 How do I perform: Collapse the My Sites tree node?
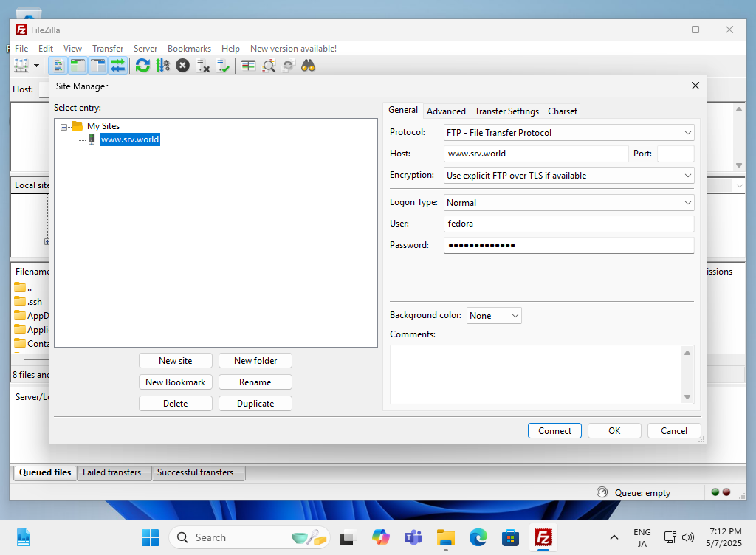63,127
